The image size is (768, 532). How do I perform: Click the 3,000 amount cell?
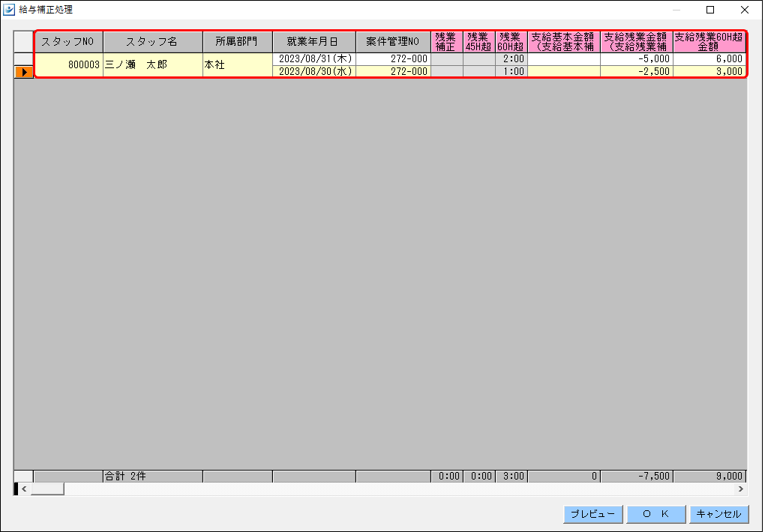point(709,71)
